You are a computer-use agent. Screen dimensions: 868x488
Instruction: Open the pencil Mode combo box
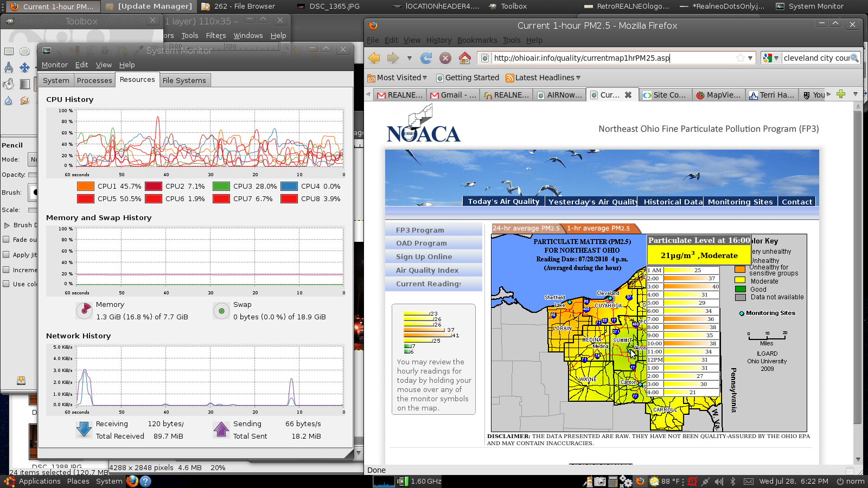(33, 159)
